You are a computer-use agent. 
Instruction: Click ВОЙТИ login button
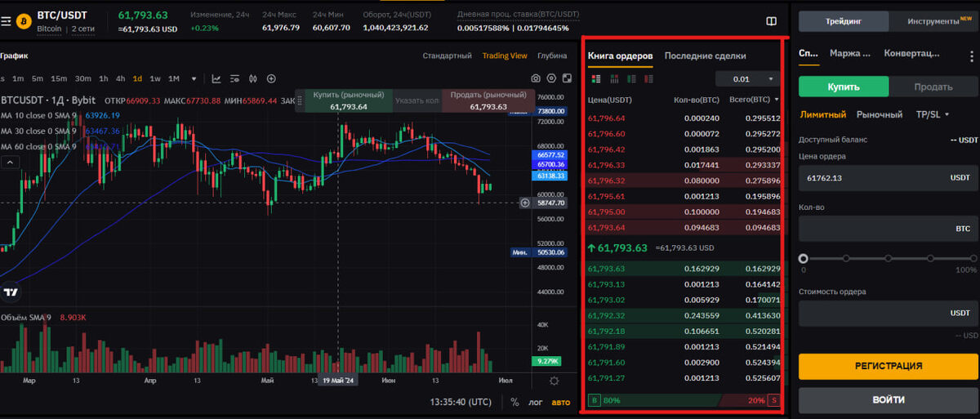[888, 400]
